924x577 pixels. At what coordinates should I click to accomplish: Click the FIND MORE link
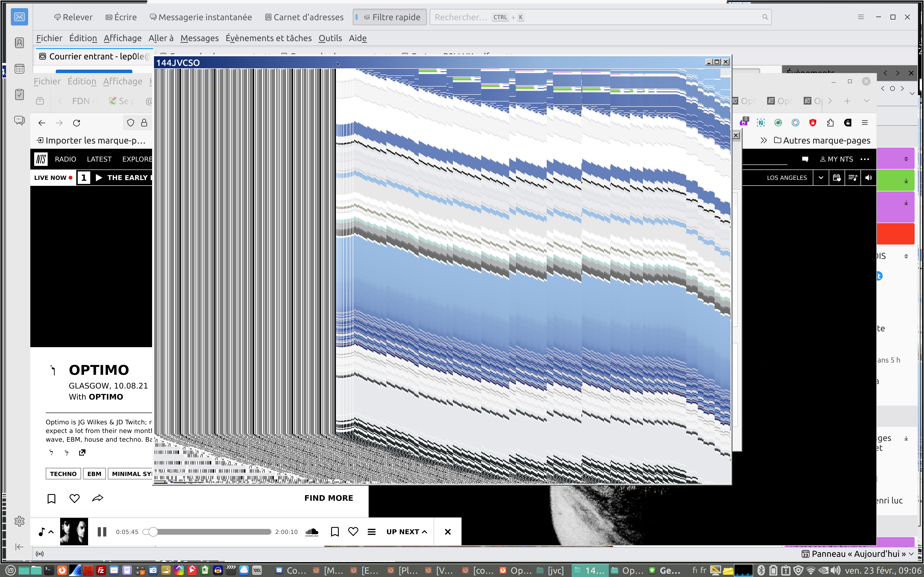pos(328,498)
